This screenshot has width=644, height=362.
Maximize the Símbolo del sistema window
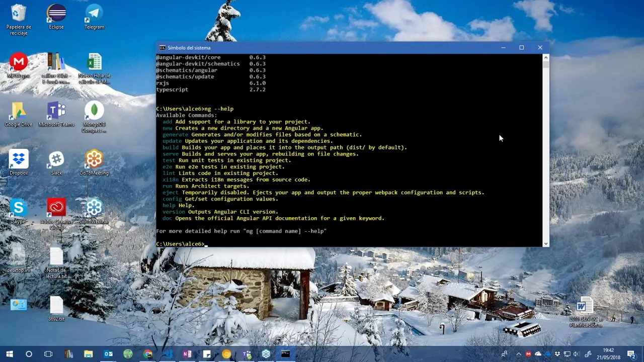click(x=521, y=48)
